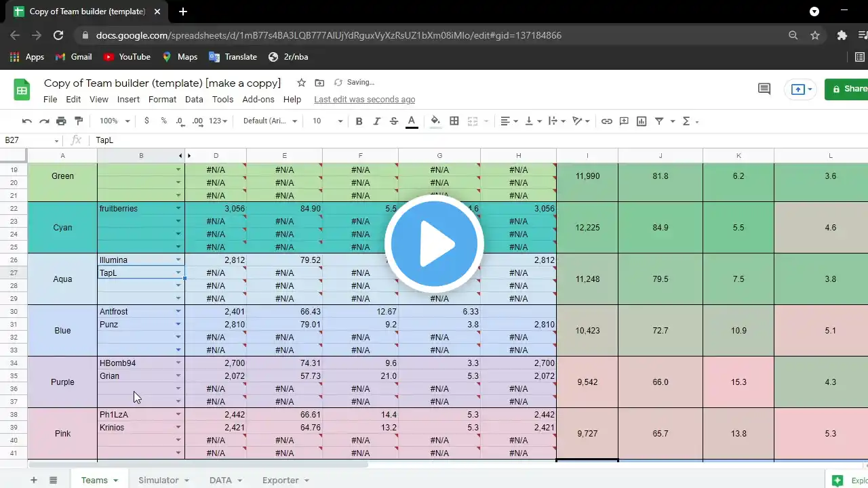The image size is (868, 488).
Task: Undo the last edit
Action: (x=27, y=121)
